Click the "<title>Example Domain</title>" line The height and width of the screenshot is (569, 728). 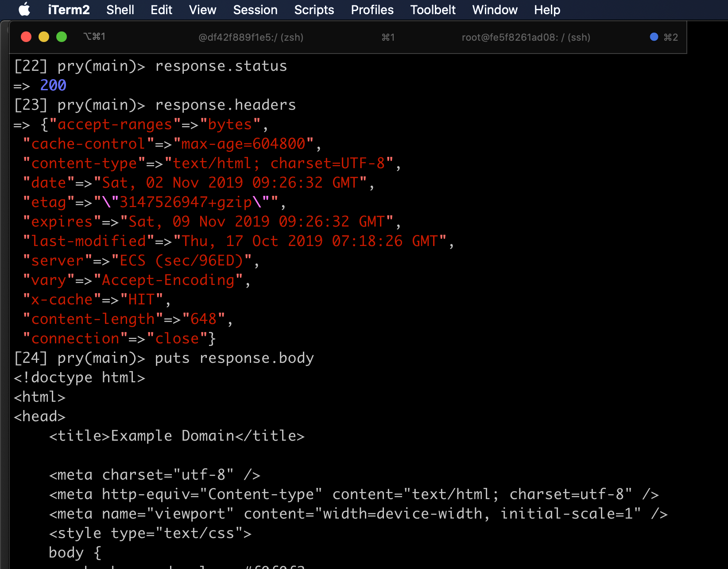[177, 436]
